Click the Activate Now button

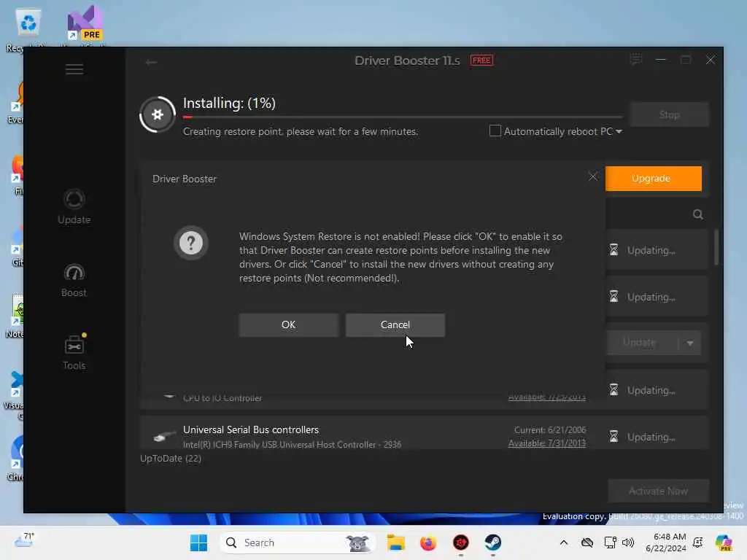(658, 491)
